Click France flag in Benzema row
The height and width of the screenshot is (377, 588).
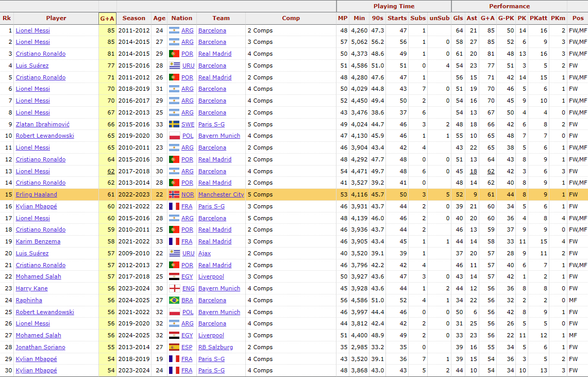coord(174,241)
